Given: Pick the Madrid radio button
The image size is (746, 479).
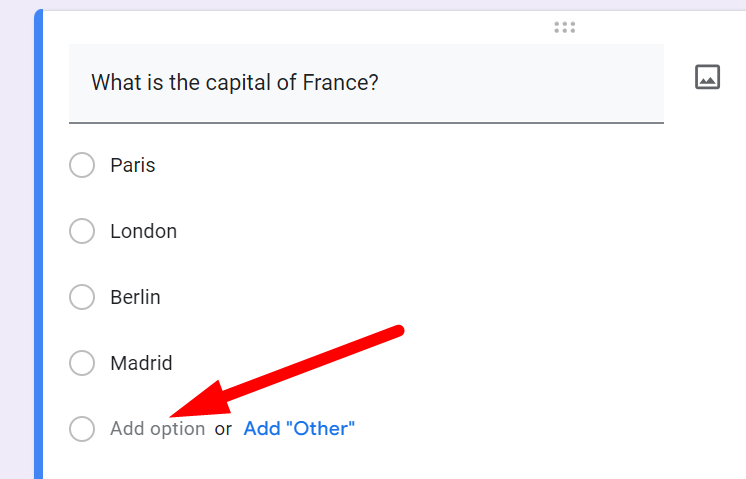Looking at the screenshot, I should [x=82, y=363].
